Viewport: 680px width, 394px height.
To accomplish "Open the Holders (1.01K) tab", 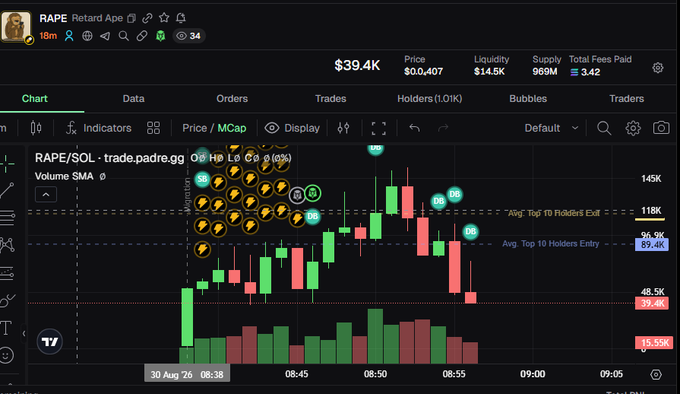I will [429, 99].
